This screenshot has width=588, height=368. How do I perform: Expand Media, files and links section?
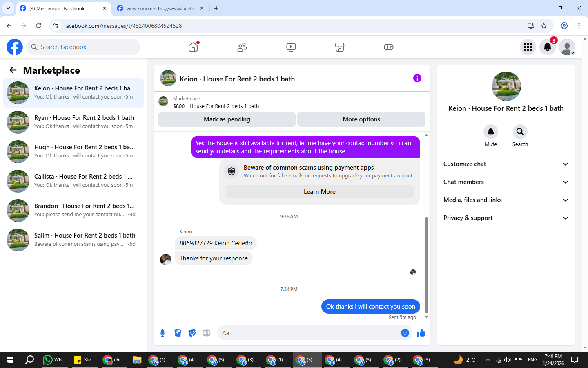[x=506, y=200]
